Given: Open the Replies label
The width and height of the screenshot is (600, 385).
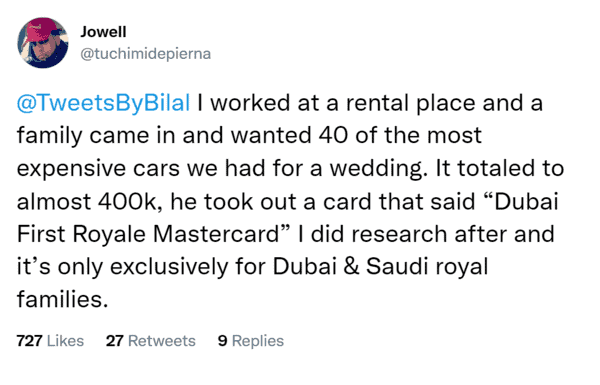Looking at the screenshot, I should pyautogui.click(x=258, y=341).
